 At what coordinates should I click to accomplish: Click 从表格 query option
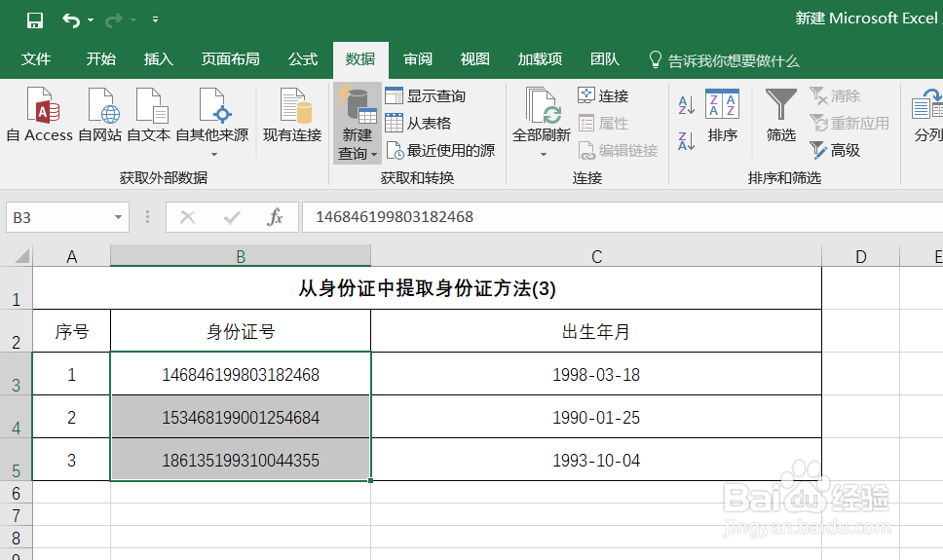(x=418, y=124)
